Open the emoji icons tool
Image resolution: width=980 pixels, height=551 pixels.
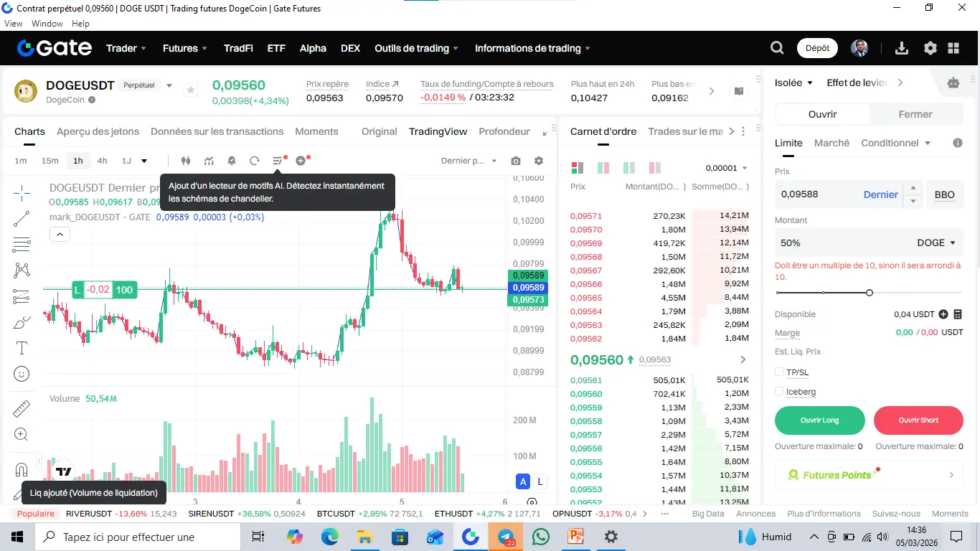(22, 374)
